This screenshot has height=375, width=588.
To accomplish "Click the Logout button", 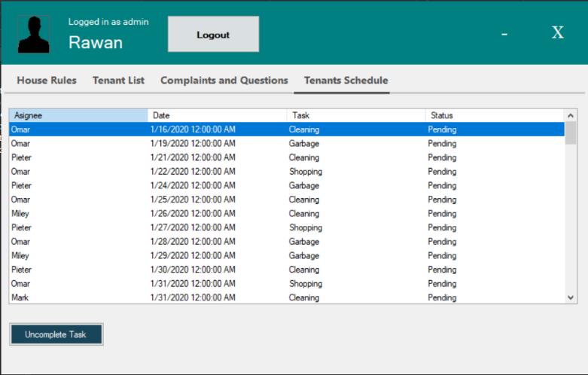I will [213, 34].
